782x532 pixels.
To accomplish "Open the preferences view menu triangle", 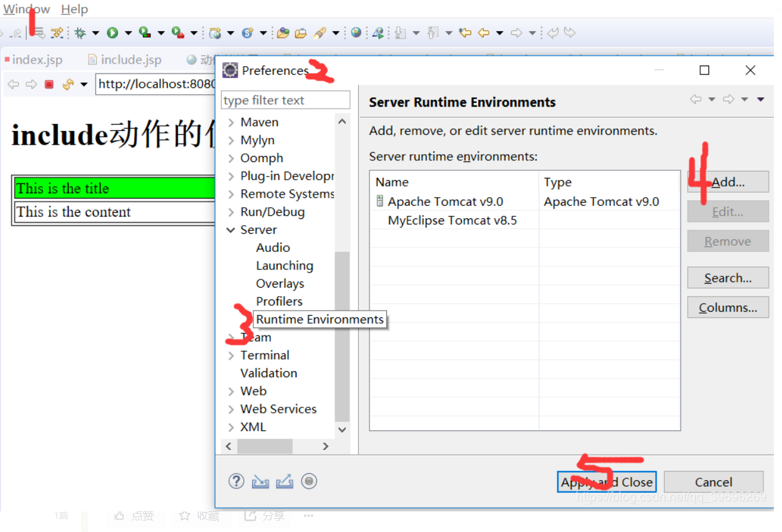I will point(760,99).
